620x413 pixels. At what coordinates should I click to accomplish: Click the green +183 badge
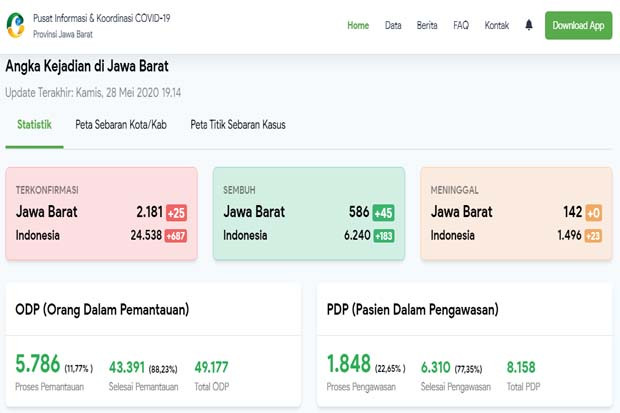(x=384, y=236)
